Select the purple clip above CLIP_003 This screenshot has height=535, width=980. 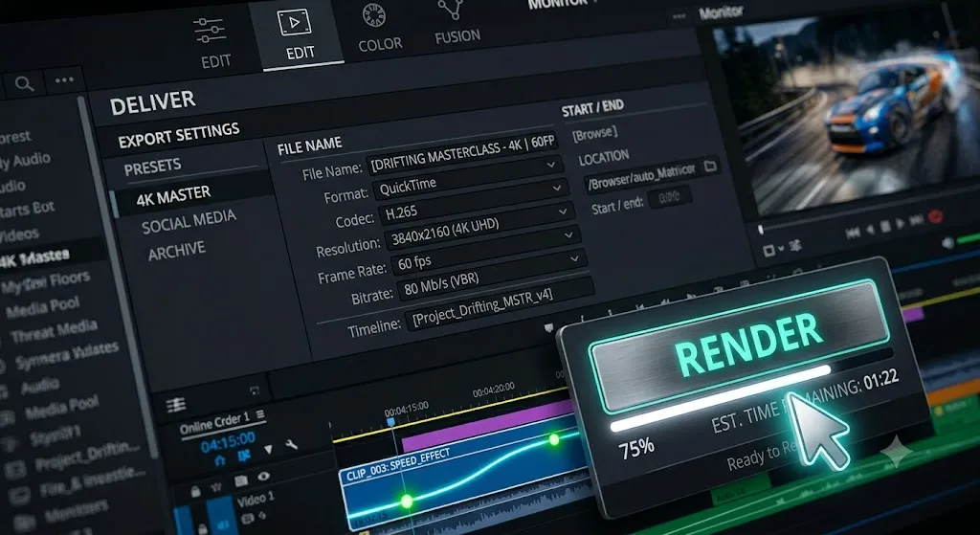[x=487, y=426]
